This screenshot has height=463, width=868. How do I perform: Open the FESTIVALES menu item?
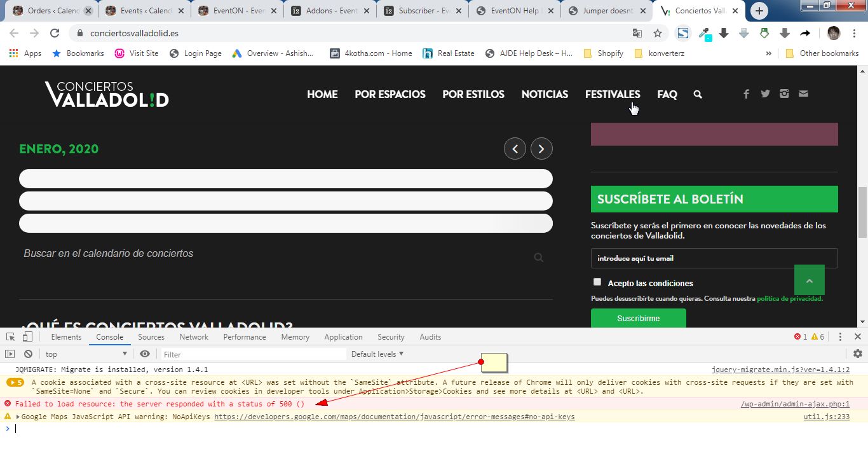(612, 94)
